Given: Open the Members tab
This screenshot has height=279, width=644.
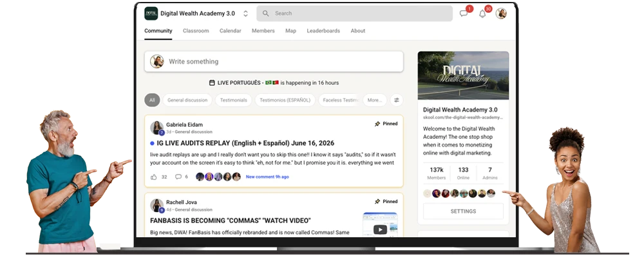Looking at the screenshot, I should coord(263,31).
